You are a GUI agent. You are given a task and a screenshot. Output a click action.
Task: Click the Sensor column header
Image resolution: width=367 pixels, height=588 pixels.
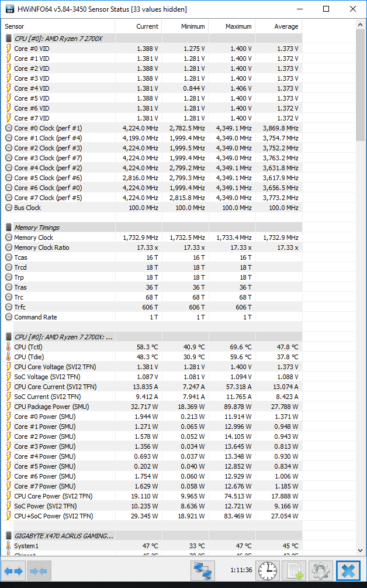(58, 26)
